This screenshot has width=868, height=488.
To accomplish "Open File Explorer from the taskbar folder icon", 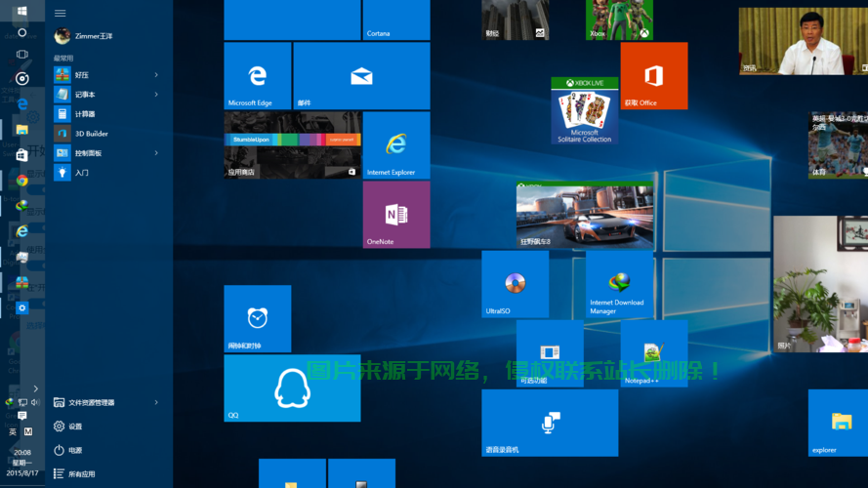I will (22, 130).
